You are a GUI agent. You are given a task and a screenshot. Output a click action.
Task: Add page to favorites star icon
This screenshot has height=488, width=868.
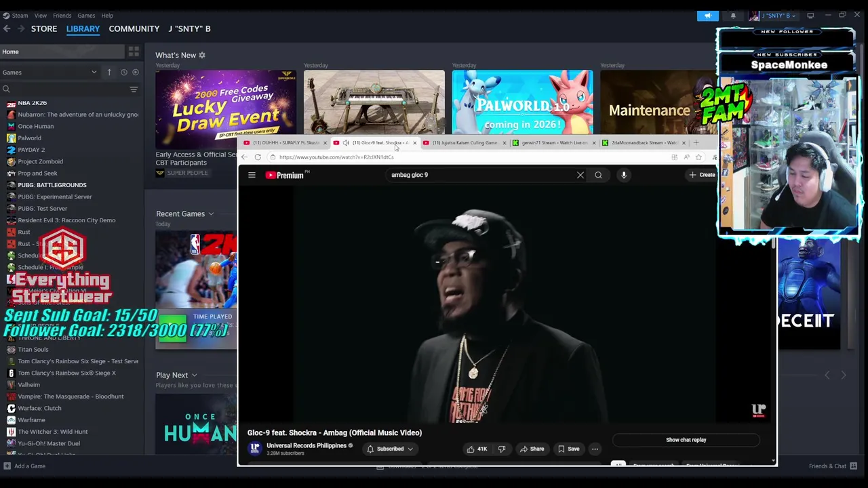tap(698, 157)
